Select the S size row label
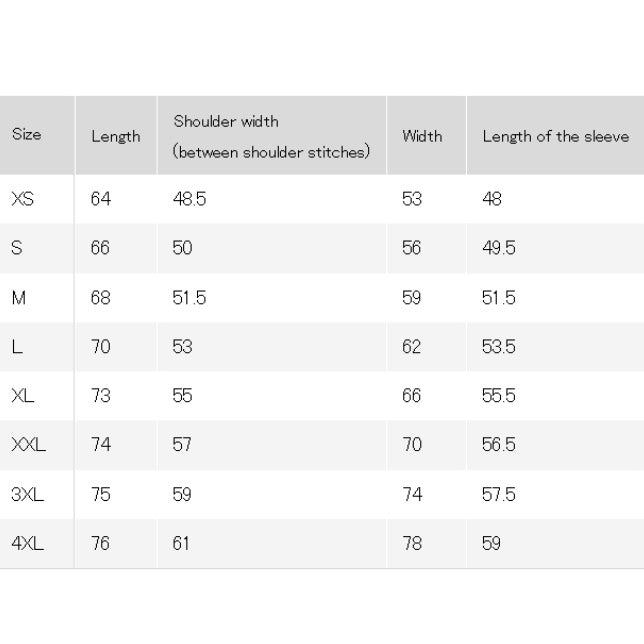The height and width of the screenshot is (644, 644). pyautogui.click(x=17, y=248)
